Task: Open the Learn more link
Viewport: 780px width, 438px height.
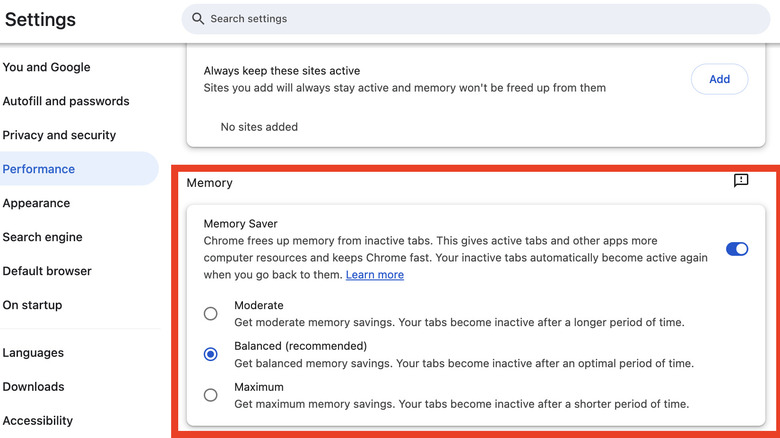Action: click(x=375, y=275)
